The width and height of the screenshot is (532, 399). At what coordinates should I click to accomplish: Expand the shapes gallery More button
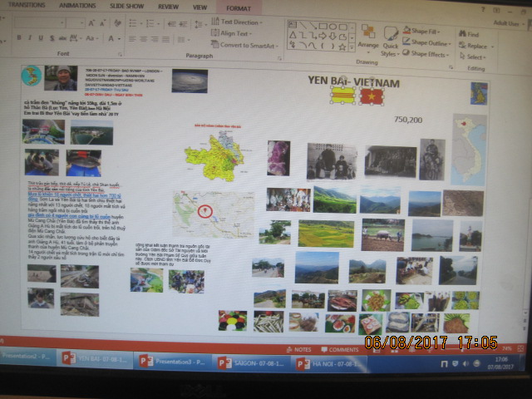[352, 48]
